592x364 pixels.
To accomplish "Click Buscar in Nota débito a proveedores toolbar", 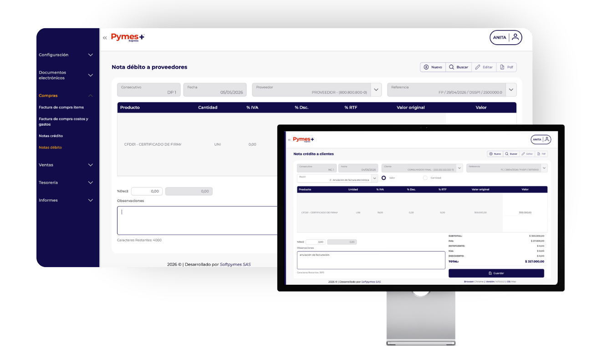I will pos(459,67).
